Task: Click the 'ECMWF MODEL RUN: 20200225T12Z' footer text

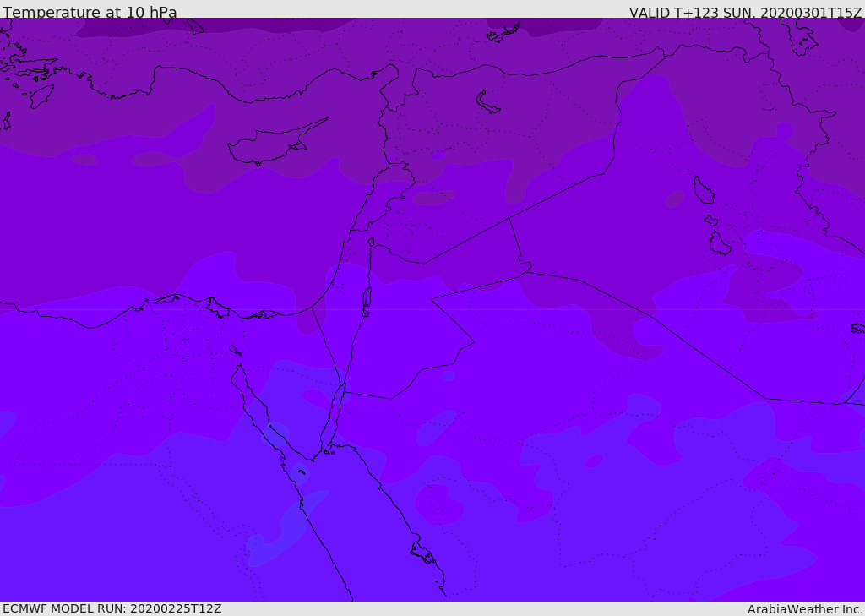Action: click(112, 608)
